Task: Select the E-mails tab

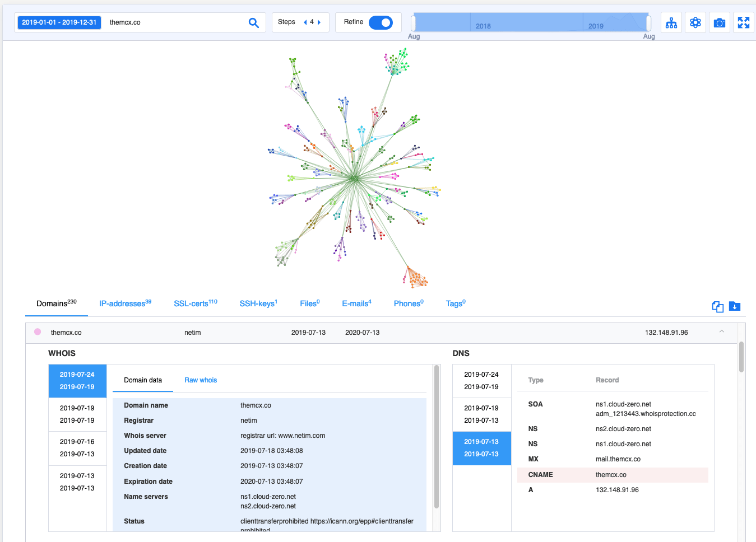Action: point(356,303)
